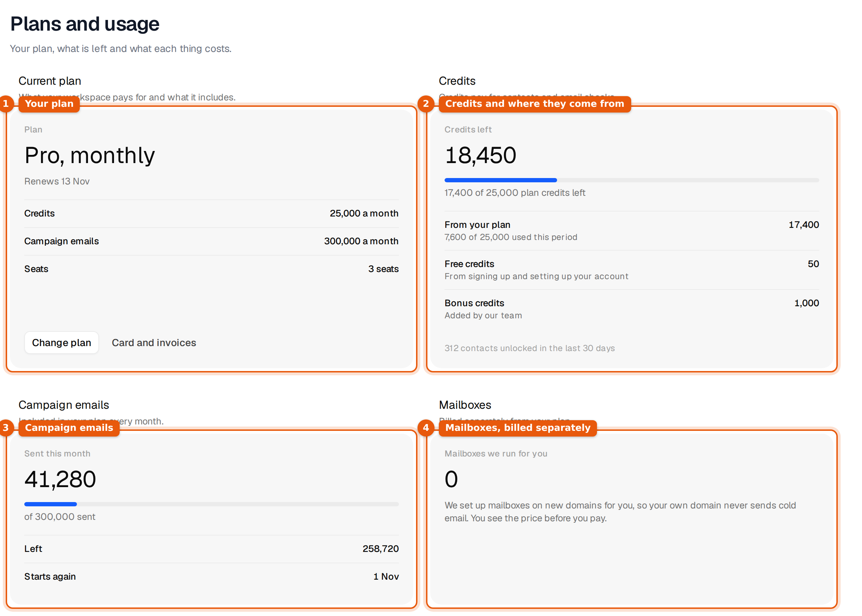Click the 'Bonus credits' row label
Screen dimensions: 862x616
(474, 303)
